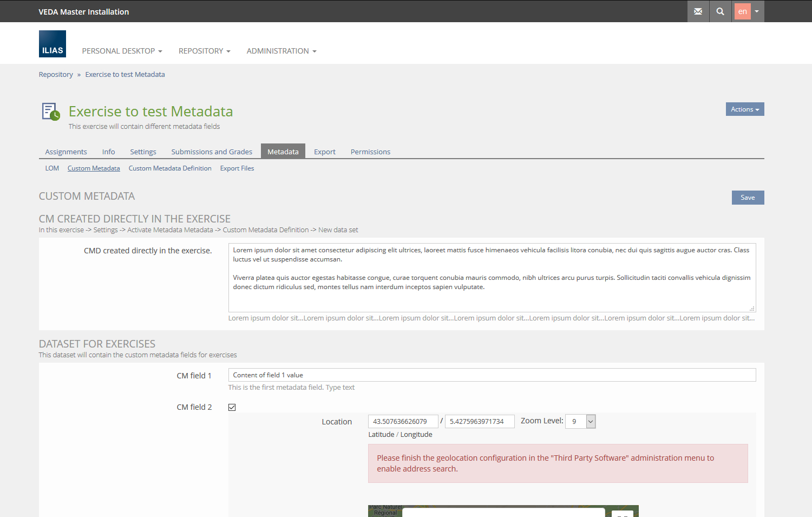The image size is (812, 517).
Task: Click the Save button
Action: [748, 198]
